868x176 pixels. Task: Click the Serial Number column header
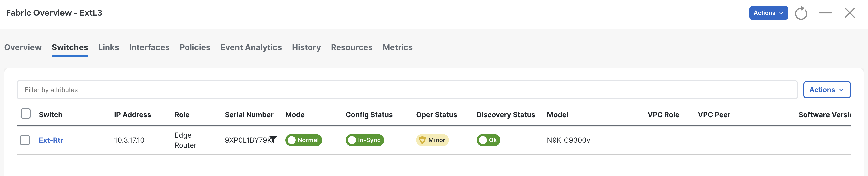click(249, 115)
